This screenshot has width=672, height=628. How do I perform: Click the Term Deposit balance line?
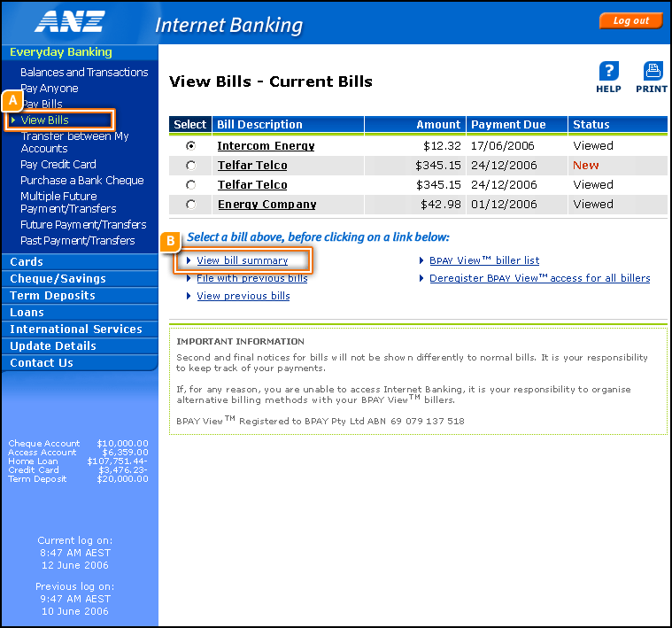78,479
